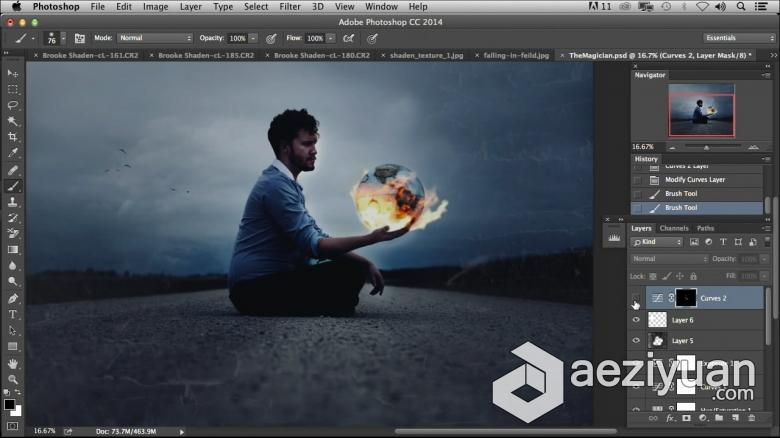Toggle the pixel layers filter icon
The width and height of the screenshot is (780, 438).
pyautogui.click(x=694, y=242)
